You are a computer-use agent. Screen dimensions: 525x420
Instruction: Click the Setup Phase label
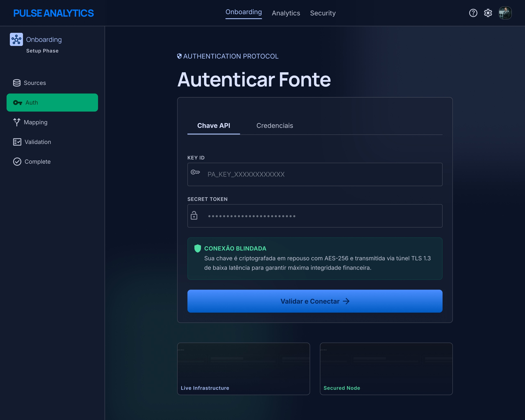pyautogui.click(x=42, y=51)
